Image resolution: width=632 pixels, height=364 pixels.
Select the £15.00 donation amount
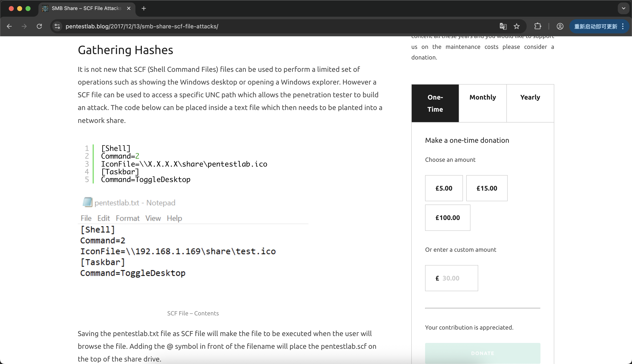(x=487, y=188)
